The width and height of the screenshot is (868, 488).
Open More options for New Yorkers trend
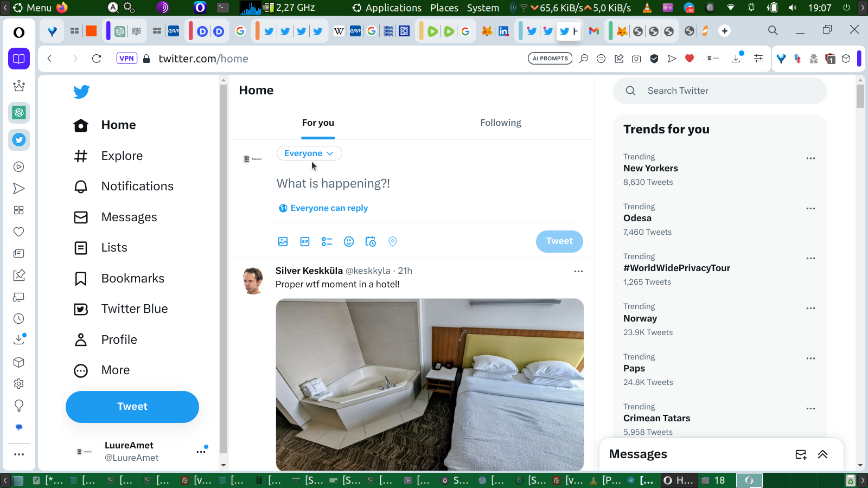[x=810, y=158]
